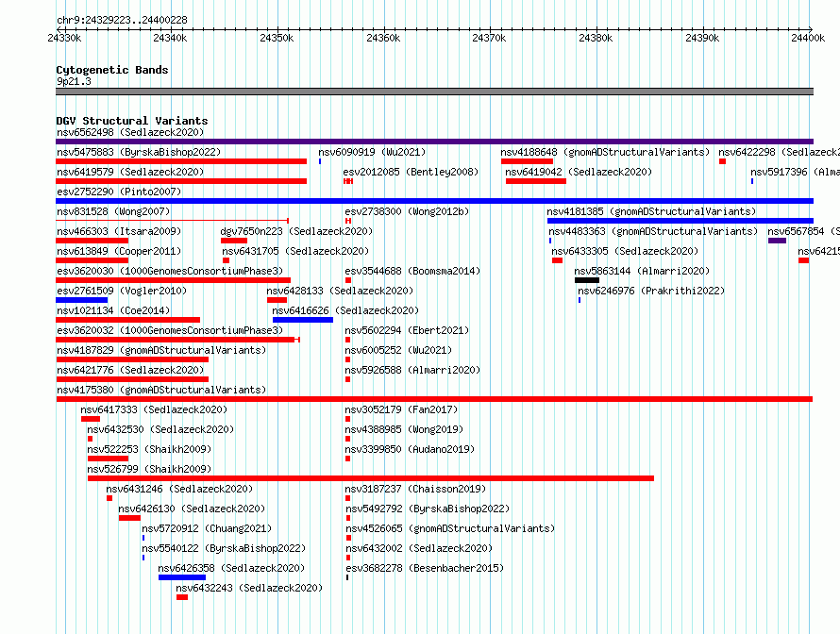Image resolution: width=840 pixels, height=634 pixels.
Task: Open nsv5863144 (Almarri2020) variant
Action: pyautogui.click(x=642, y=271)
